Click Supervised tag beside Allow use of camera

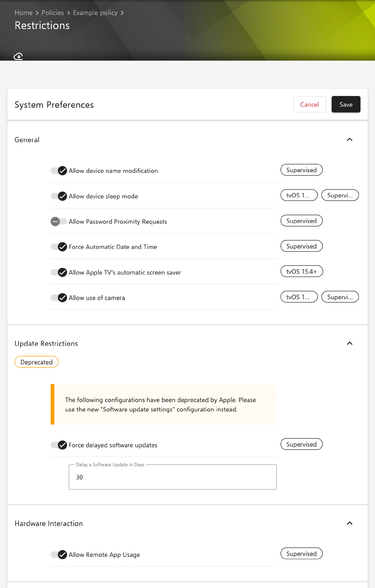[340, 297]
